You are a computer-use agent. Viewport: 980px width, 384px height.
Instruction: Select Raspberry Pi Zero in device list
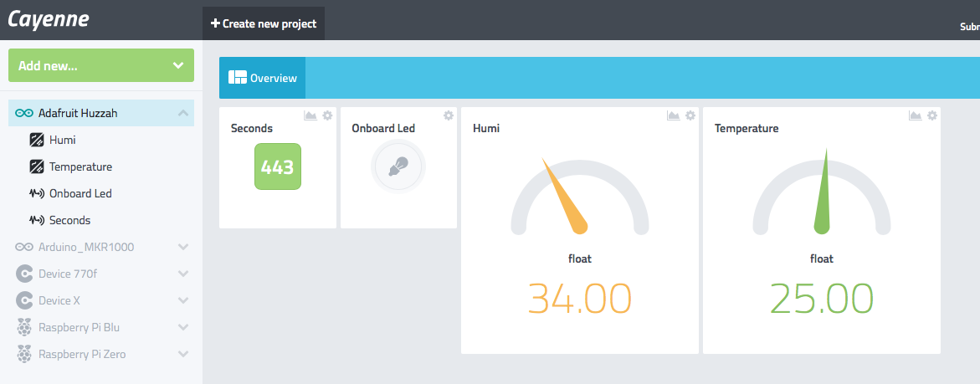(82, 354)
